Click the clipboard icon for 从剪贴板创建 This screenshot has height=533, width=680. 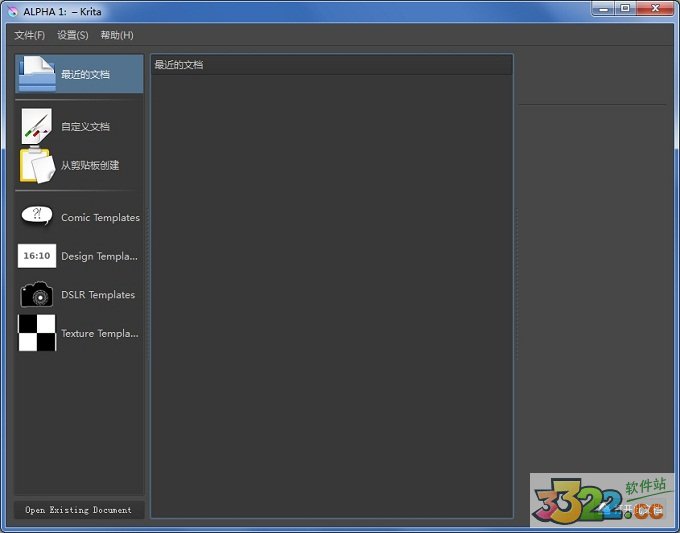(x=37, y=165)
